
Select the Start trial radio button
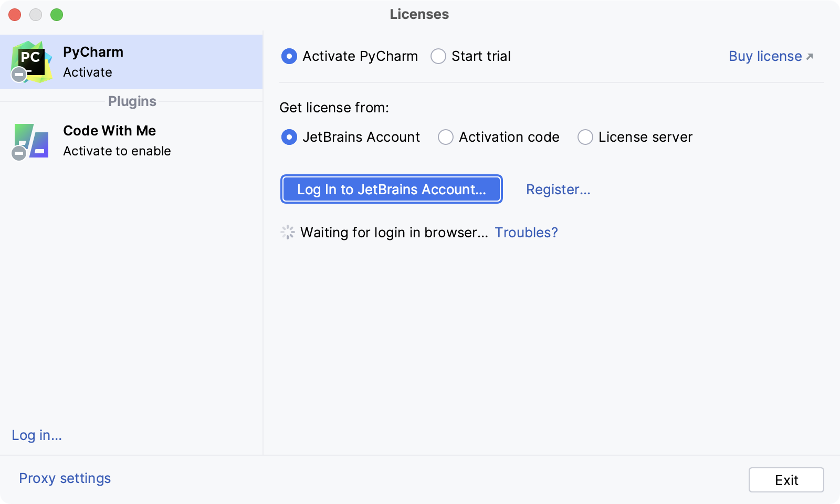438,56
